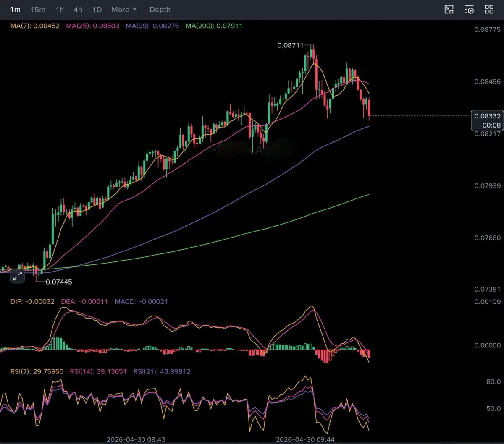Switch to the 1h timeframe
This screenshot has height=444, width=504.
pyautogui.click(x=60, y=9)
